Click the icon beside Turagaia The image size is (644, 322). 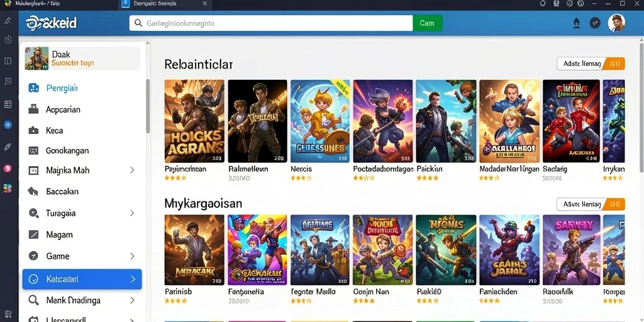33,213
